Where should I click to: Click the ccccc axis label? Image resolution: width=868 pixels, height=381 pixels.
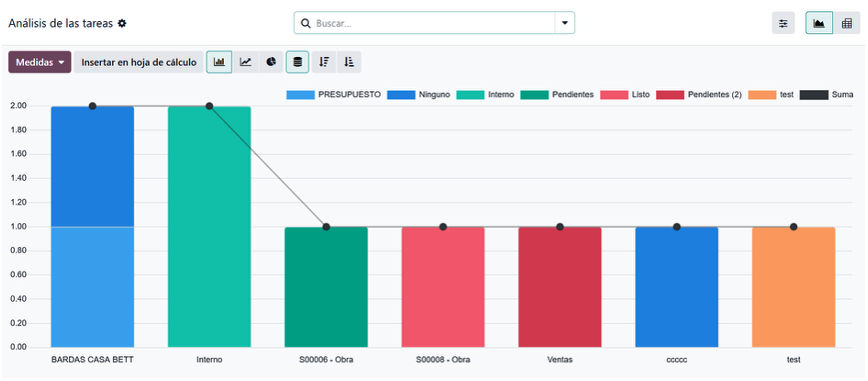pyautogui.click(x=676, y=359)
